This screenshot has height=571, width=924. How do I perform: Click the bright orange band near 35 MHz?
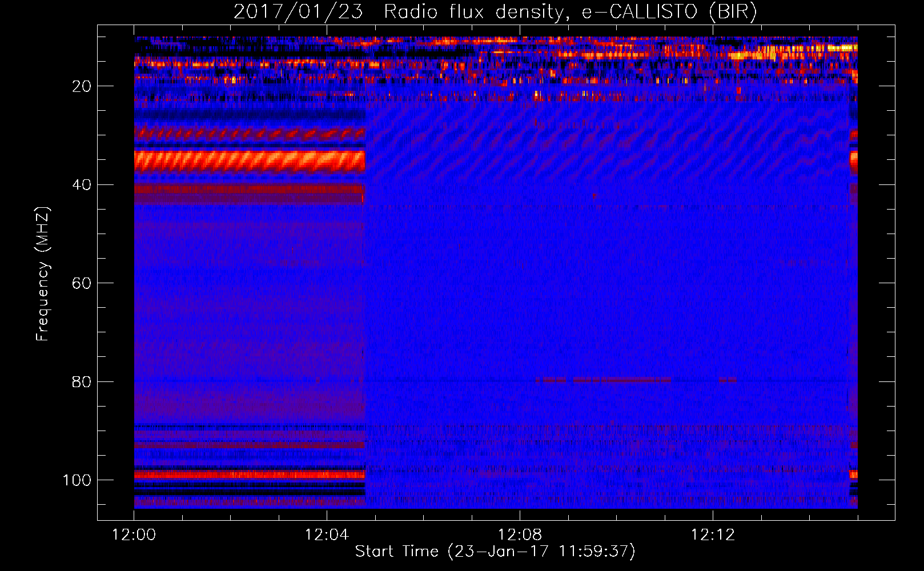pyautogui.click(x=250, y=162)
